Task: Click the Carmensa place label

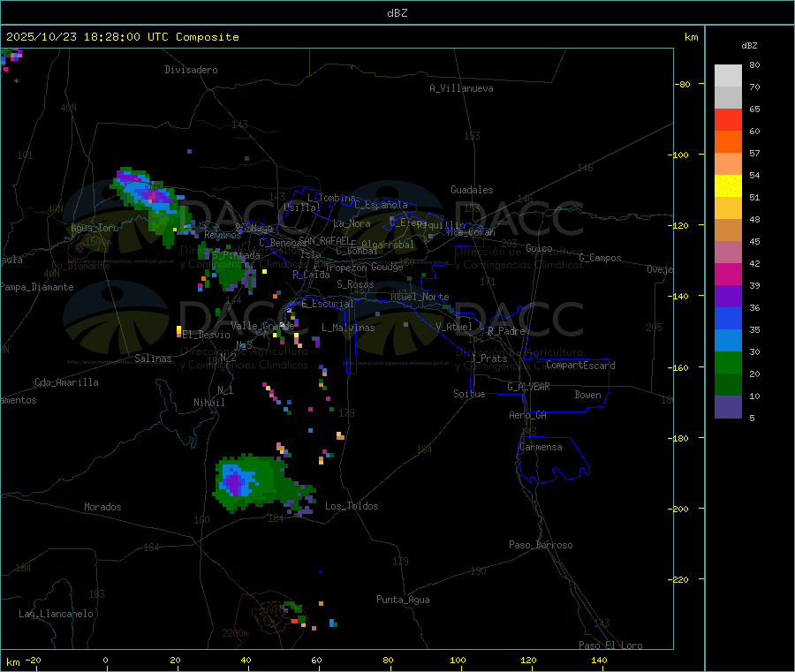Action: coord(541,447)
